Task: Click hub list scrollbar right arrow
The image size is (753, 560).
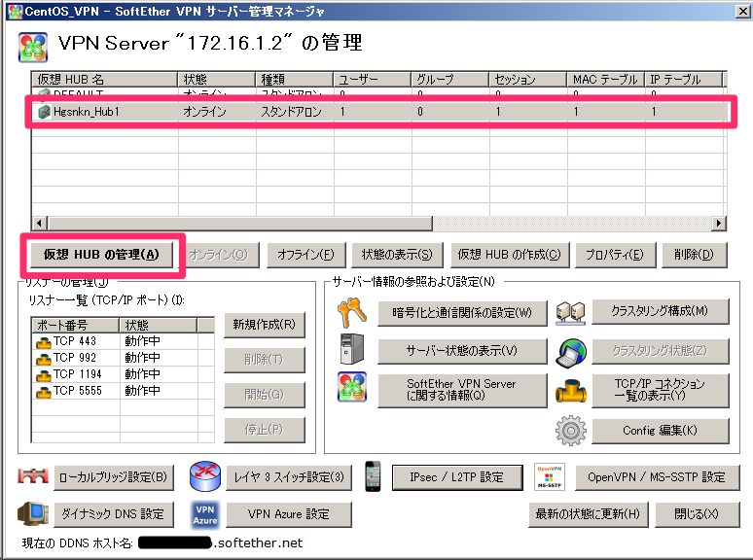Action: [x=718, y=224]
